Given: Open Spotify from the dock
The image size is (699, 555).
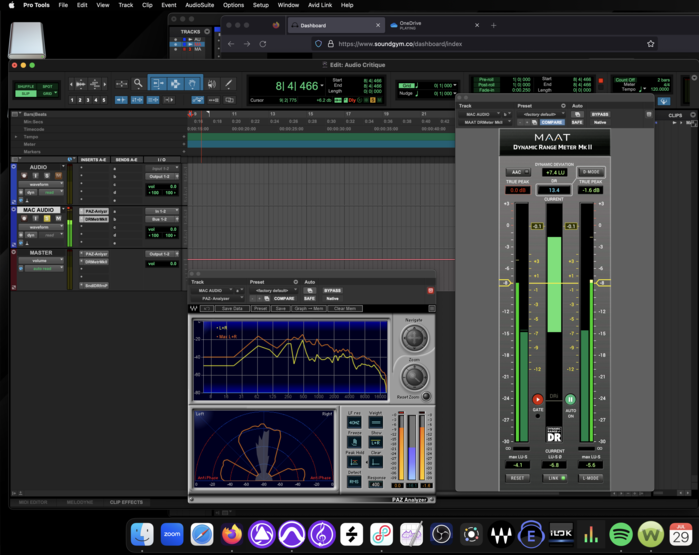Looking at the screenshot, I should (x=621, y=534).
